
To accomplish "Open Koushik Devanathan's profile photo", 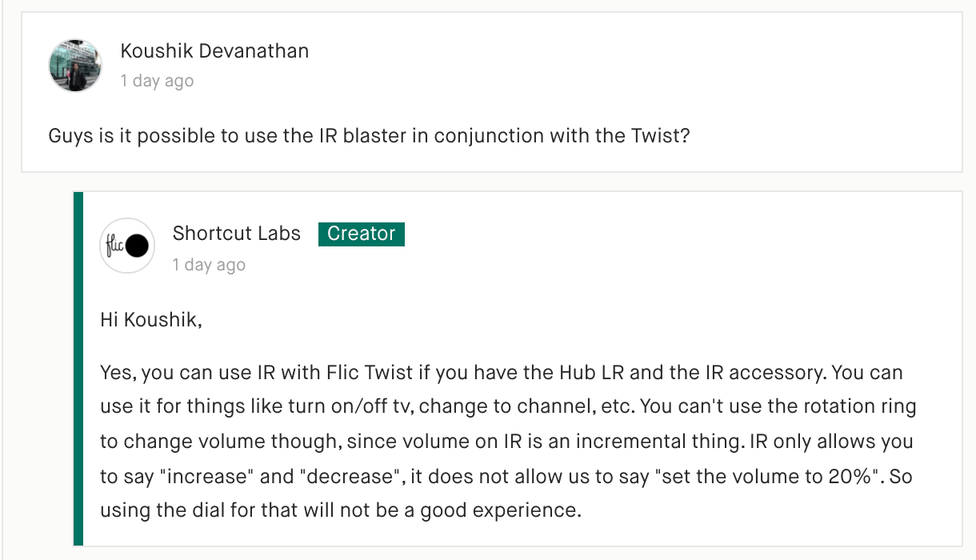I will [75, 66].
